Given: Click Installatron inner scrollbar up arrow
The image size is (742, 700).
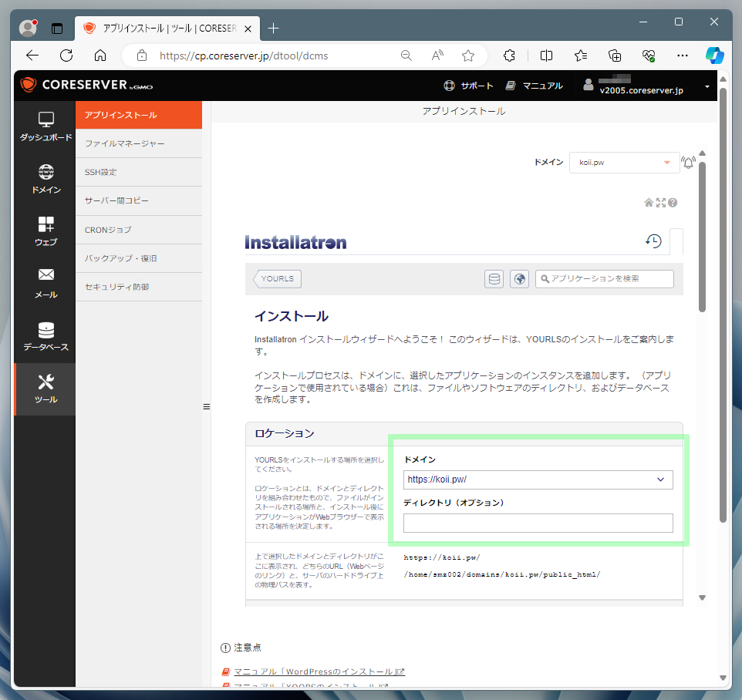Looking at the screenshot, I should pos(702,153).
